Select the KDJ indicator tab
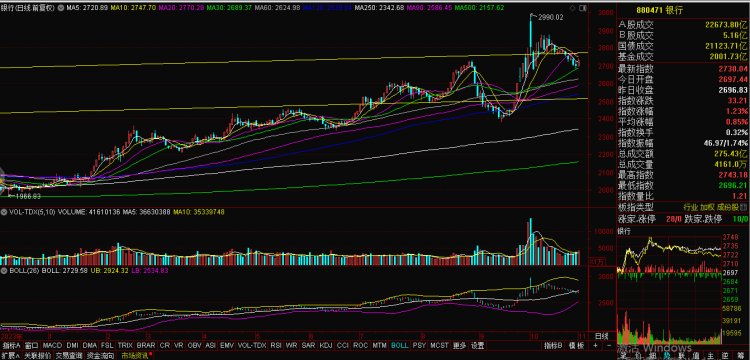Image resolution: width=750 pixels, height=360 pixels. [326, 345]
